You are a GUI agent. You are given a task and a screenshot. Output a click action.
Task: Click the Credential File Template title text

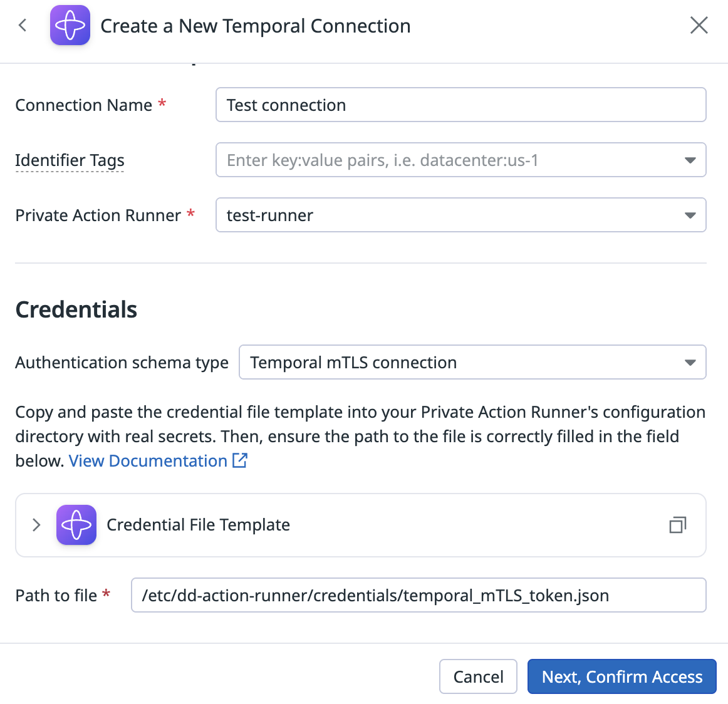tap(198, 525)
